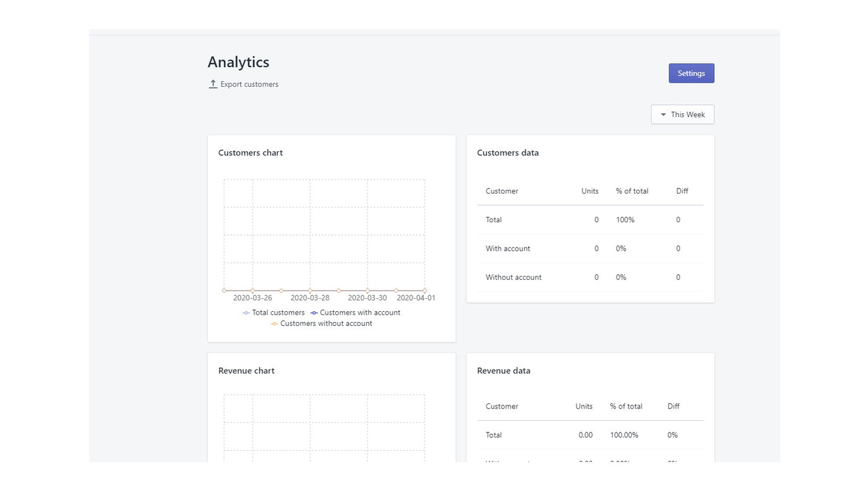Toggle the Customers with account series
The height and width of the screenshot is (488, 868).
pyautogui.click(x=355, y=312)
